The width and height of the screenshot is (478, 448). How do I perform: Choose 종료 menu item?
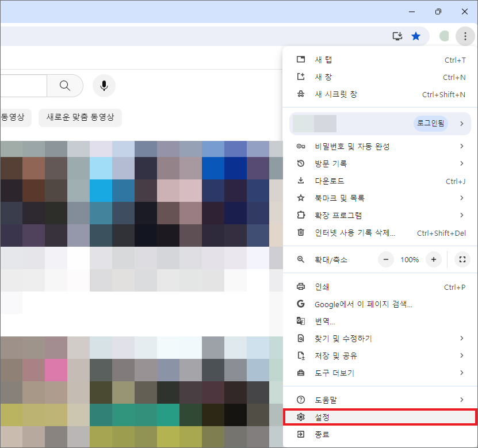click(x=380, y=434)
